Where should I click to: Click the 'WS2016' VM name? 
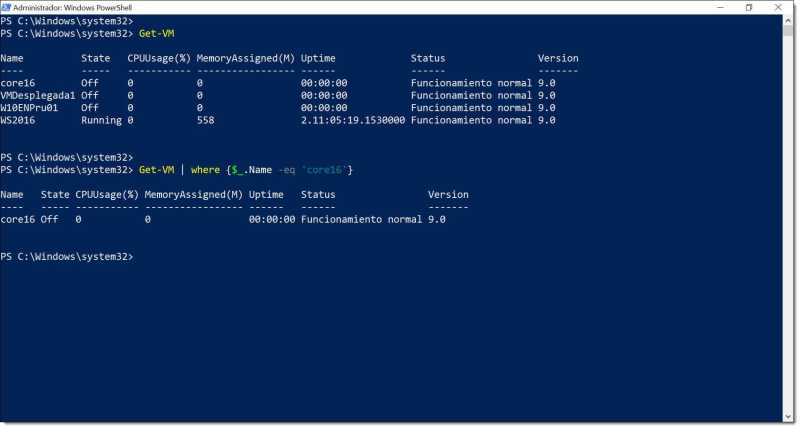click(x=18, y=120)
